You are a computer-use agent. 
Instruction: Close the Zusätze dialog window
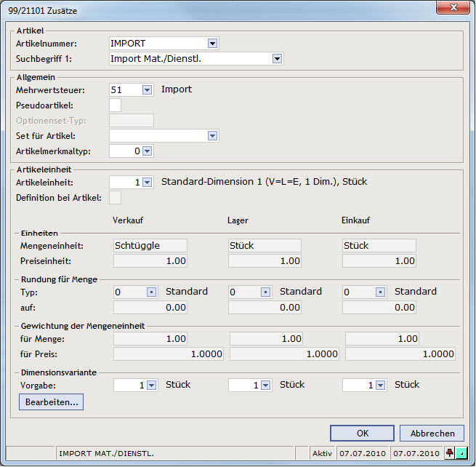[453, 7]
